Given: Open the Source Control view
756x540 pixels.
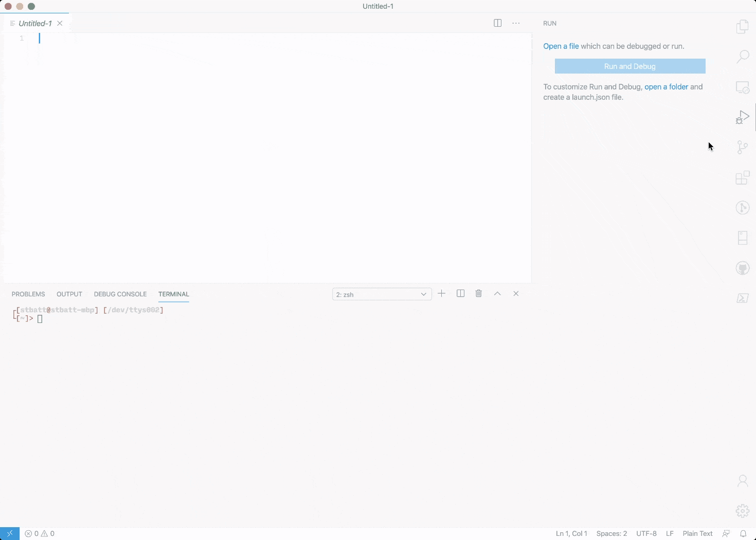Looking at the screenshot, I should [x=742, y=148].
